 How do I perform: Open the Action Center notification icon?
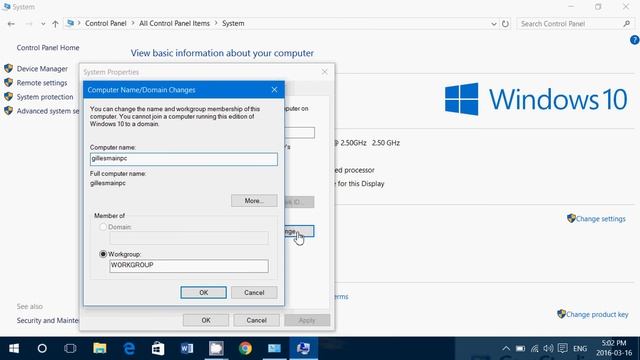coord(562,348)
